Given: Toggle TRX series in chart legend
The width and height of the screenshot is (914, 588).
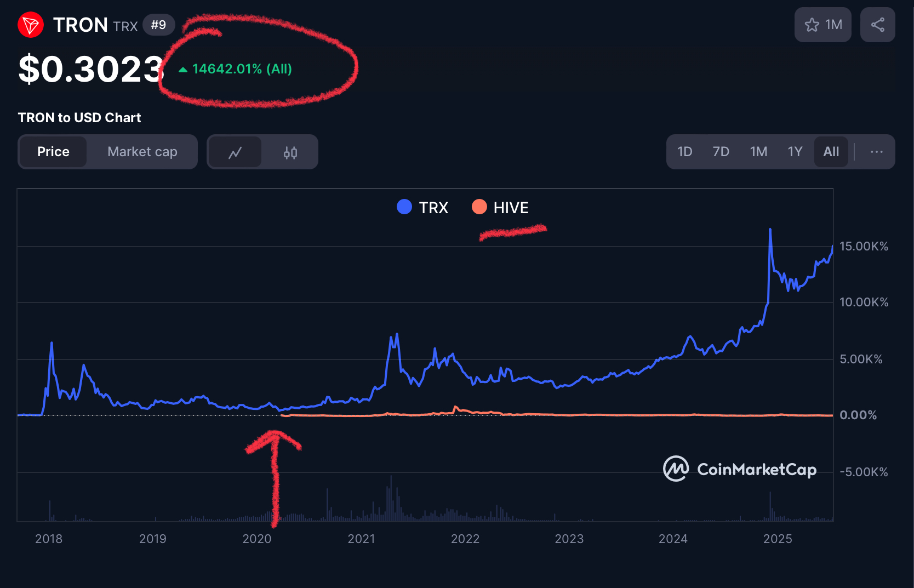Looking at the screenshot, I should tap(422, 208).
